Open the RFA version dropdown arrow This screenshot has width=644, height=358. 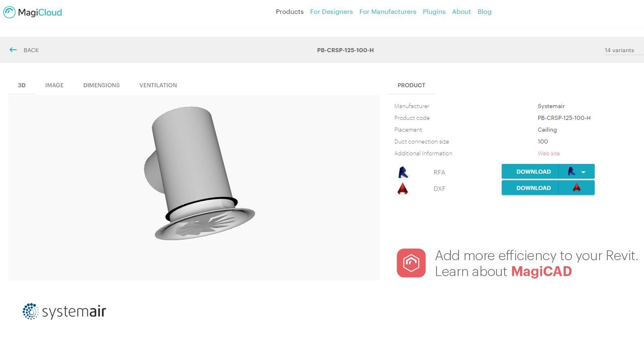click(583, 172)
